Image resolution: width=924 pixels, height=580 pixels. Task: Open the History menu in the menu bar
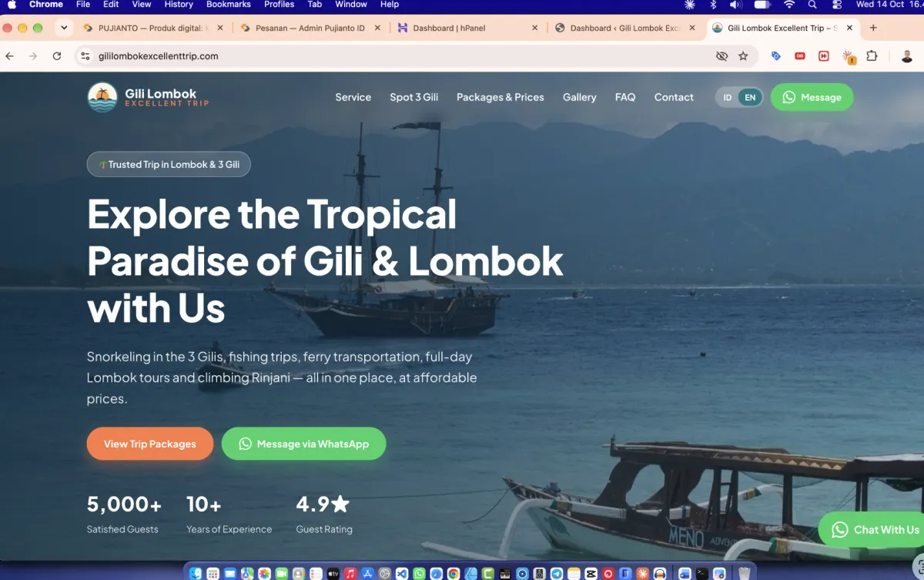click(x=179, y=5)
